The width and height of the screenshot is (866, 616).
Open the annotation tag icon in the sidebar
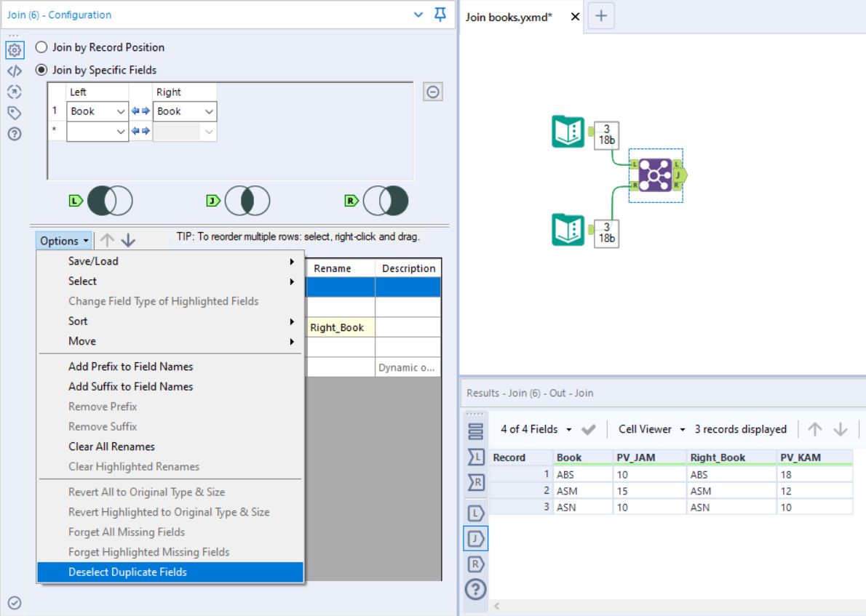15,113
